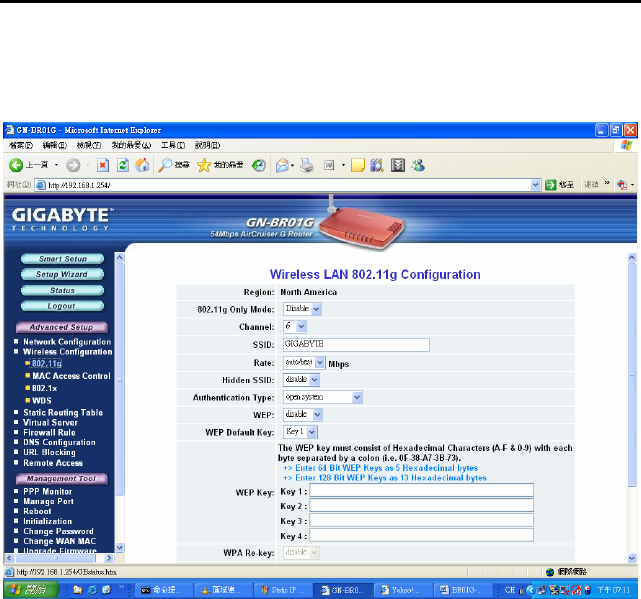Open the Help menu
This screenshot has width=641, height=599.
[x=207, y=146]
